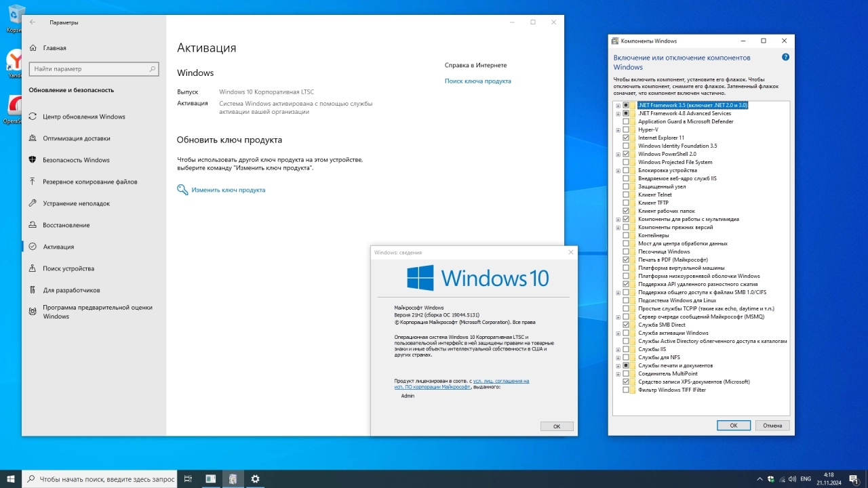Viewport: 868px width, 488px height.
Task: Click OK in the Windows: сведения dialog
Action: (557, 426)
